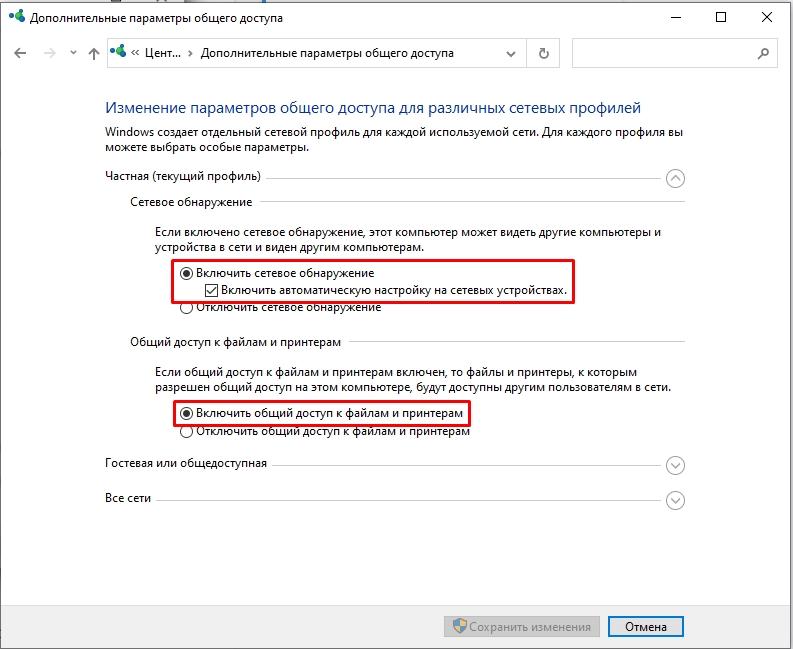Toggle automatic setup on network devices checkbox

(x=211, y=290)
